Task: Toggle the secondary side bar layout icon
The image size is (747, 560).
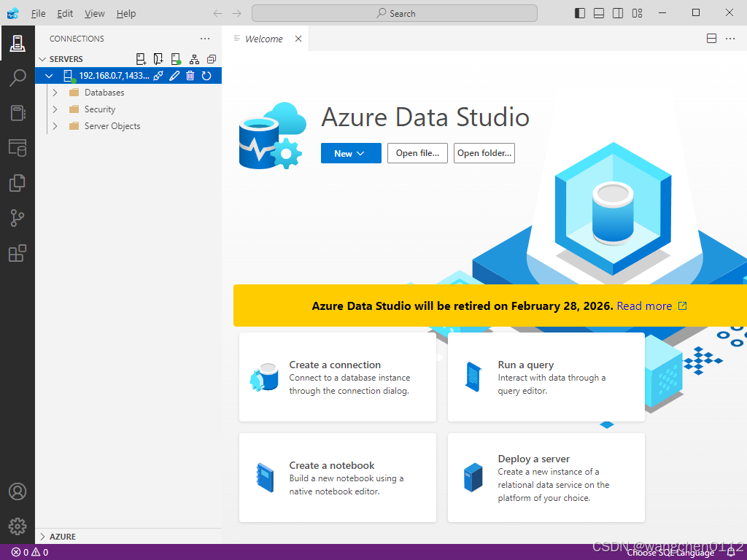Action: point(618,13)
